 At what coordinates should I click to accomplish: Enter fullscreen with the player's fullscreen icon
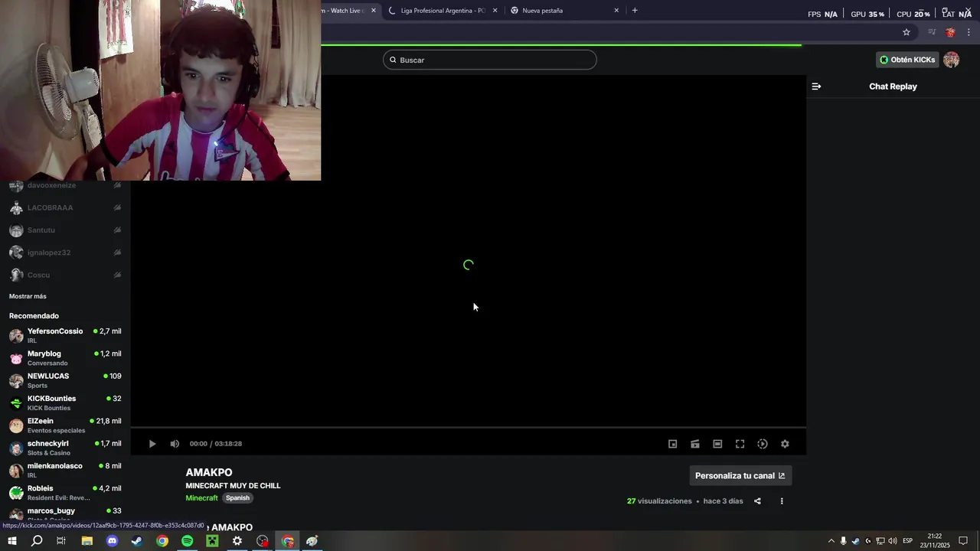click(x=740, y=444)
